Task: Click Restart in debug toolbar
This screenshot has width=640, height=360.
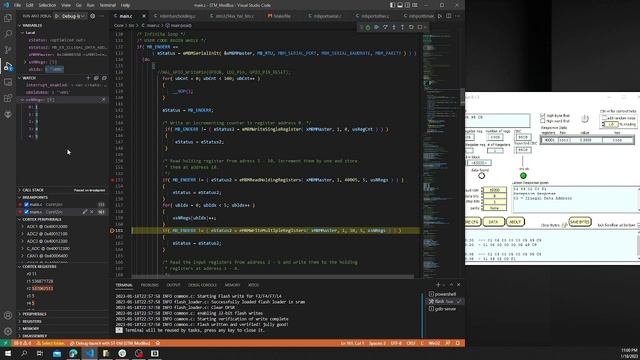Action: (411, 27)
